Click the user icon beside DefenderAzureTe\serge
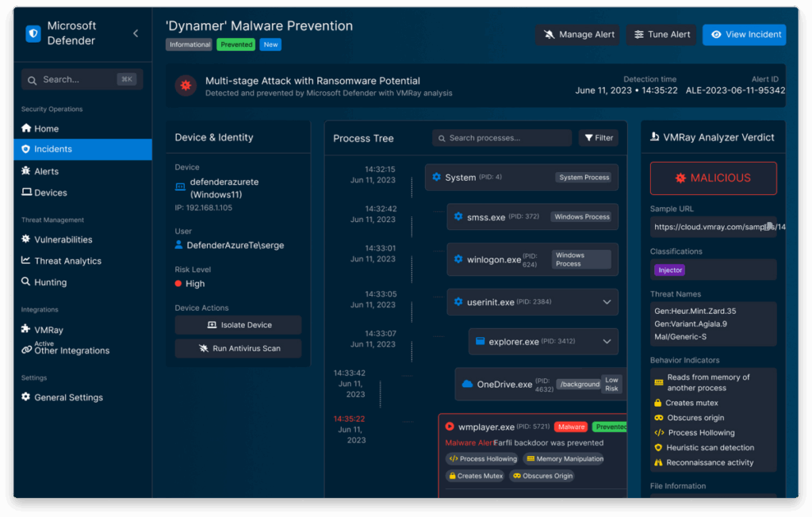 178,244
